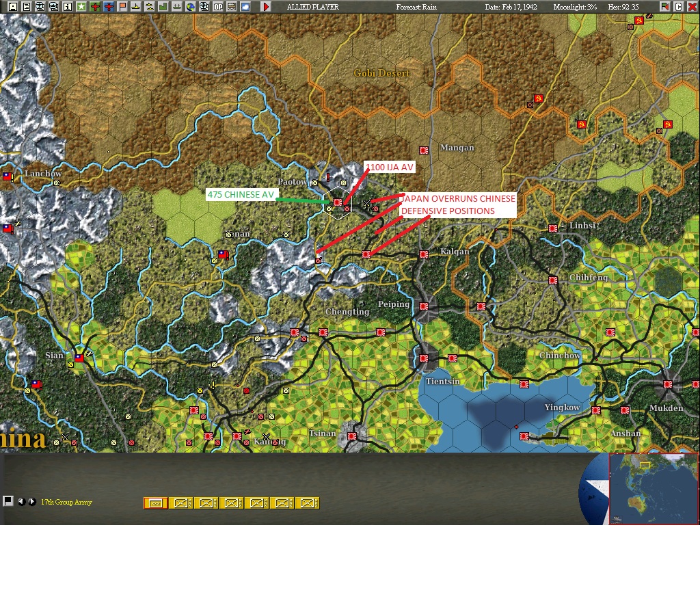The width and height of the screenshot is (700, 614).
Task: Select the Japanese unit marker at Linhsi
Action: tap(552, 228)
